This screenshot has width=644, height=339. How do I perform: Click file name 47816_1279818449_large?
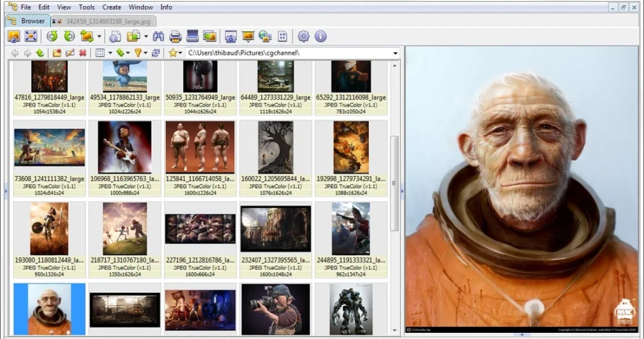[x=49, y=98]
